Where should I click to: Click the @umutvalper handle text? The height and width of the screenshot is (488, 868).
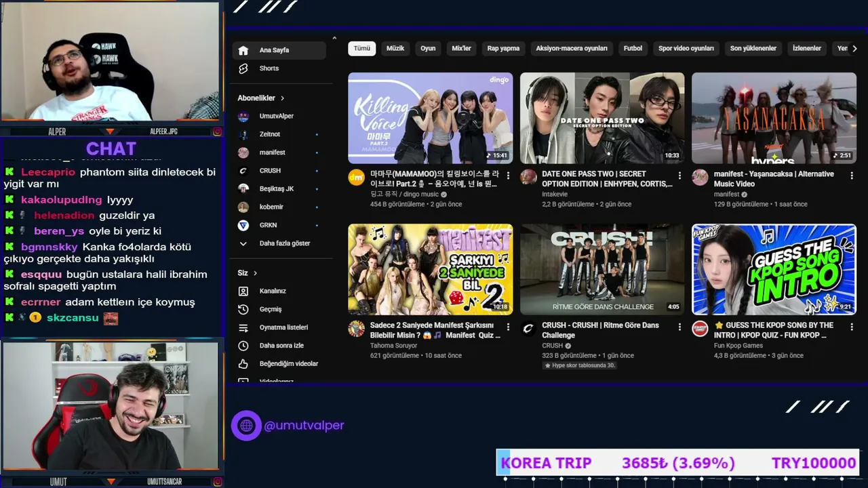coord(304,426)
